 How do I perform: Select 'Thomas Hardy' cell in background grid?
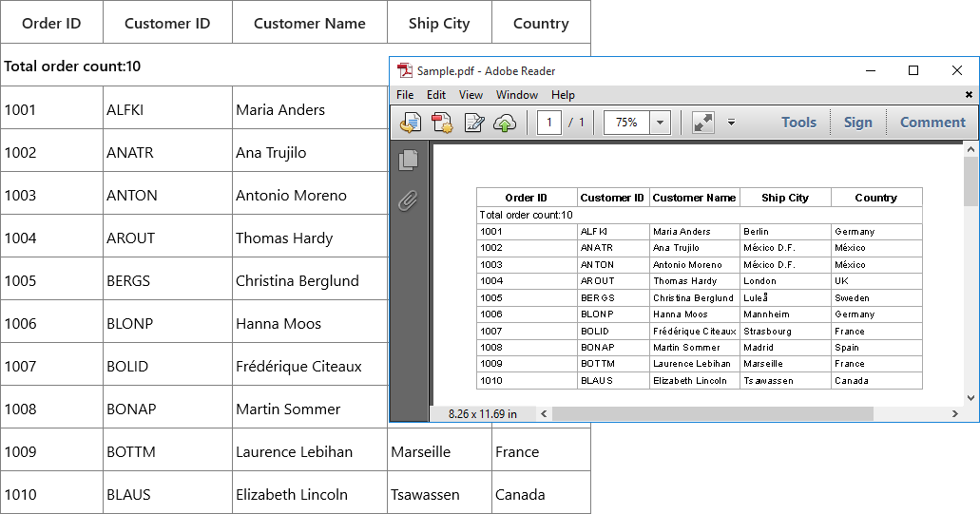tap(309, 238)
